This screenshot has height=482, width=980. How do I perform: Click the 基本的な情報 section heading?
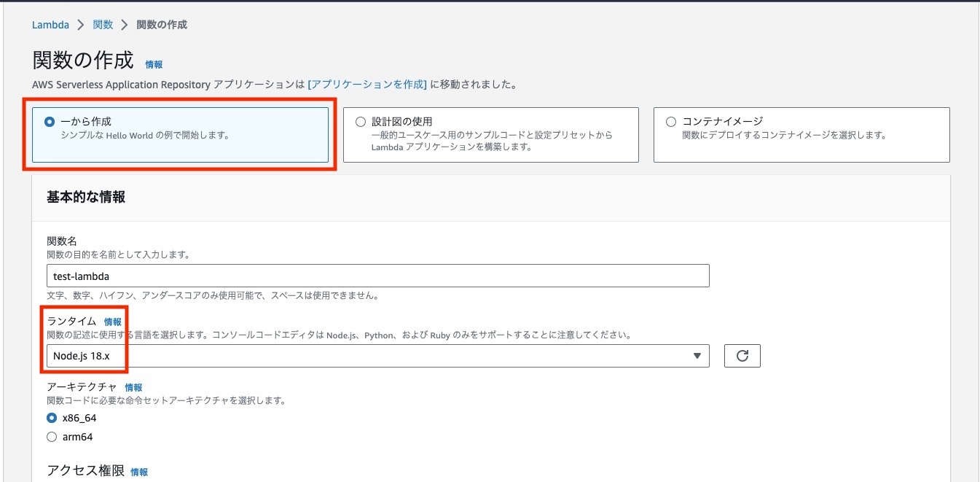point(86,197)
